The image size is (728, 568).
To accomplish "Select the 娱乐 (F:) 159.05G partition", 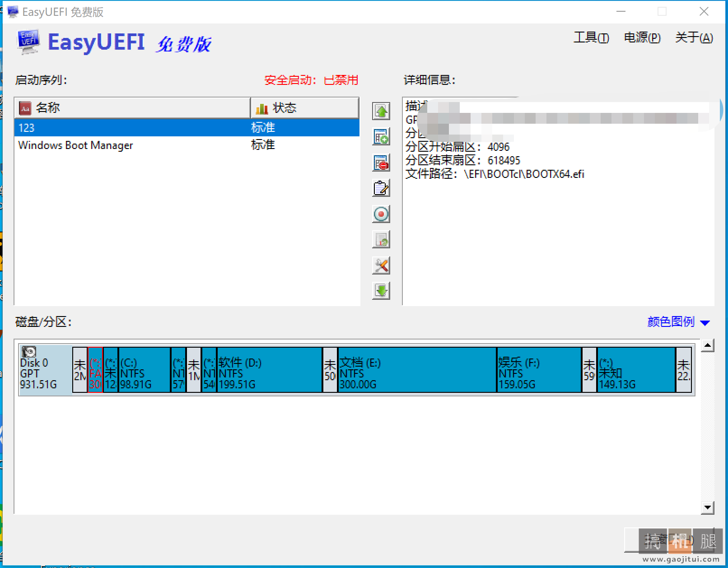I will [x=539, y=370].
